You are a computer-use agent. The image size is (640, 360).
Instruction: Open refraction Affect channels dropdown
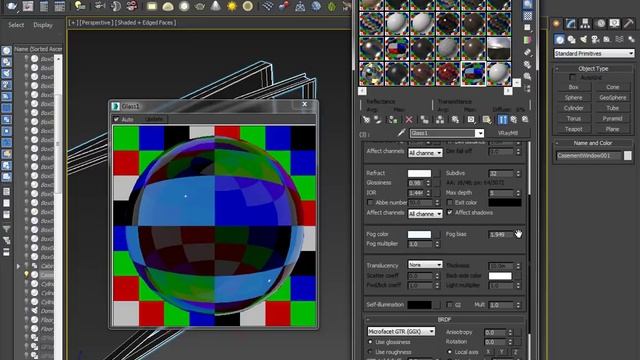coord(425,213)
